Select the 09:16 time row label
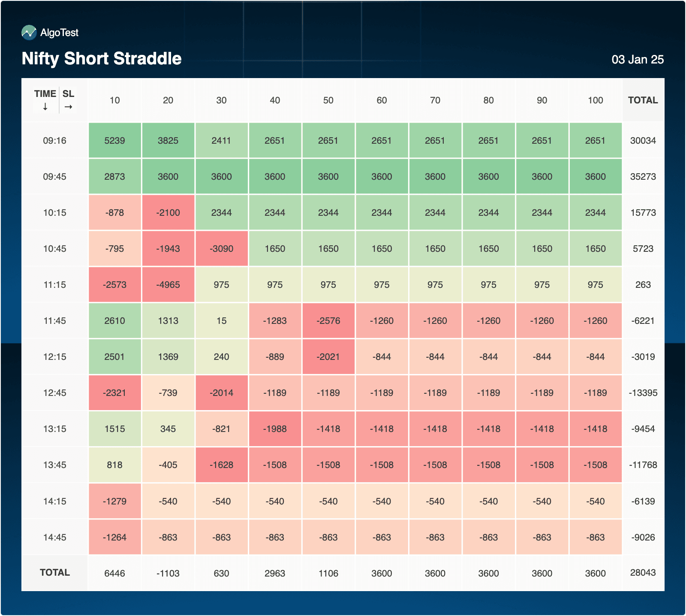This screenshot has width=686, height=616. tap(54, 141)
